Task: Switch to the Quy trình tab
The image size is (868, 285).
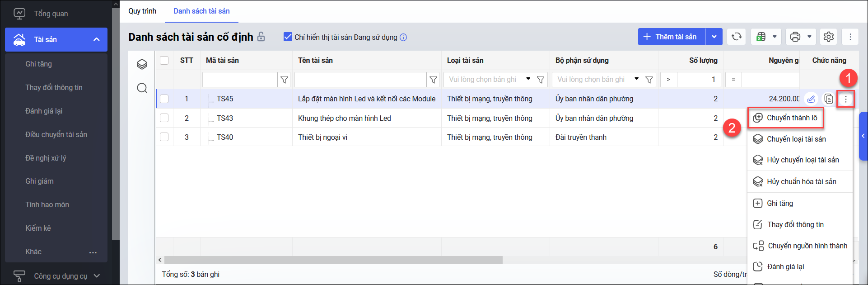Action: tap(142, 11)
